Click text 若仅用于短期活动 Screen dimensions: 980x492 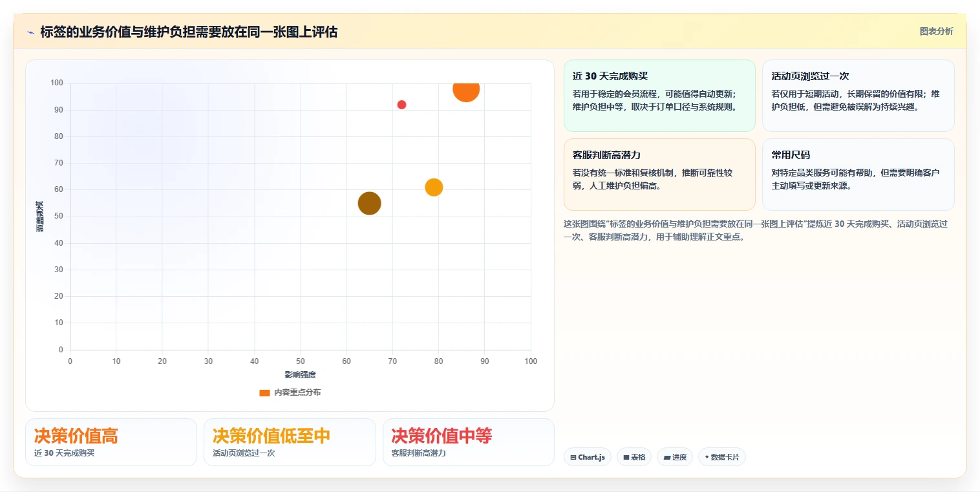pyautogui.click(x=807, y=94)
